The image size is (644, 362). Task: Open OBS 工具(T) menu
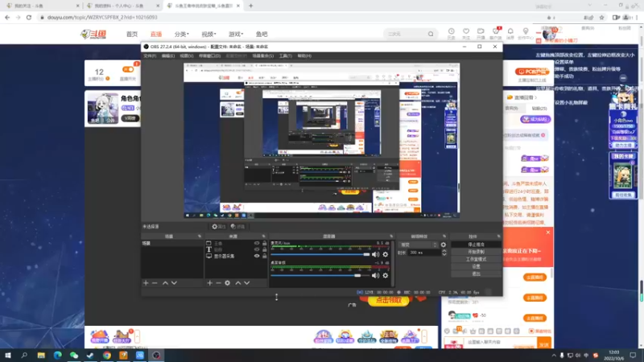pos(286,56)
